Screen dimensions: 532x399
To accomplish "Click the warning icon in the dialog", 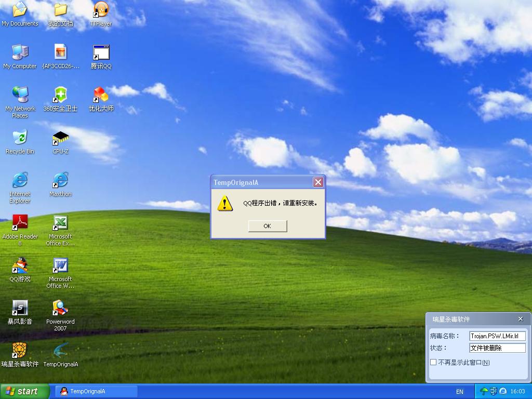I will click(225, 204).
